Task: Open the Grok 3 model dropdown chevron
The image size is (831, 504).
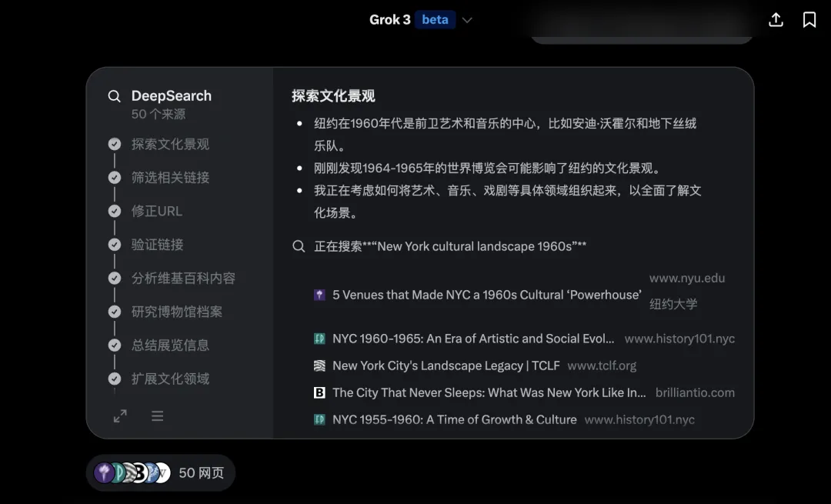Action: pyautogui.click(x=467, y=20)
